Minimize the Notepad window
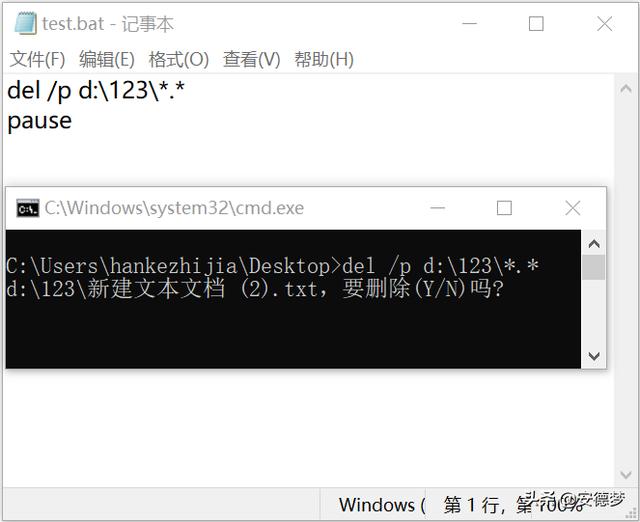Viewport: 640px width, 522px height. tap(469, 24)
